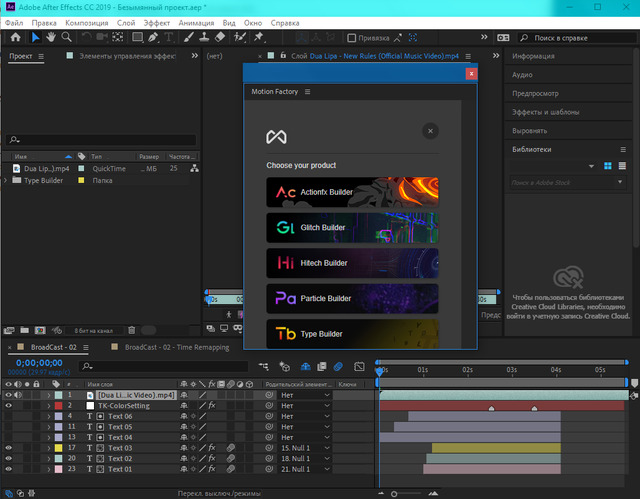Image resolution: width=640 pixels, height=499 pixels.
Task: Hide the Text 03 layer
Action: point(9,448)
